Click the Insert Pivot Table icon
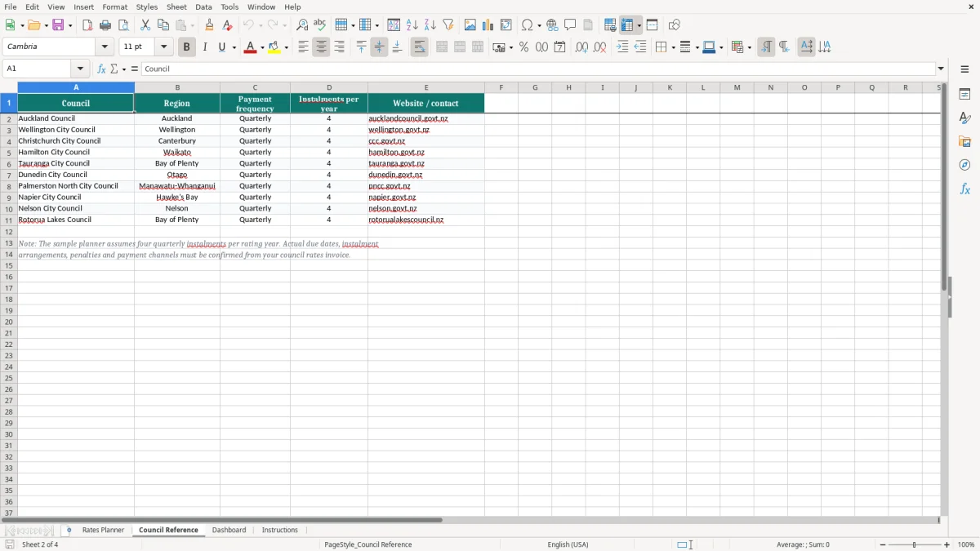980x551 pixels. pos(506,25)
